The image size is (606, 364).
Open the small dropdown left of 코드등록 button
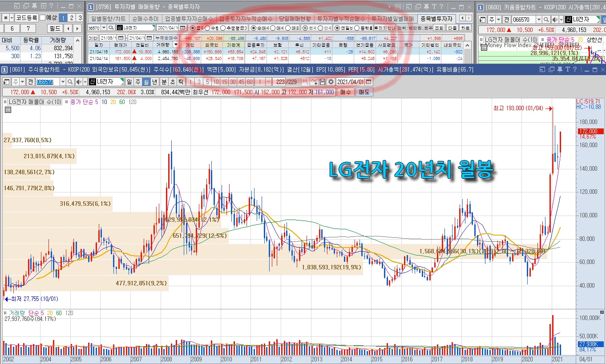pos(12,18)
